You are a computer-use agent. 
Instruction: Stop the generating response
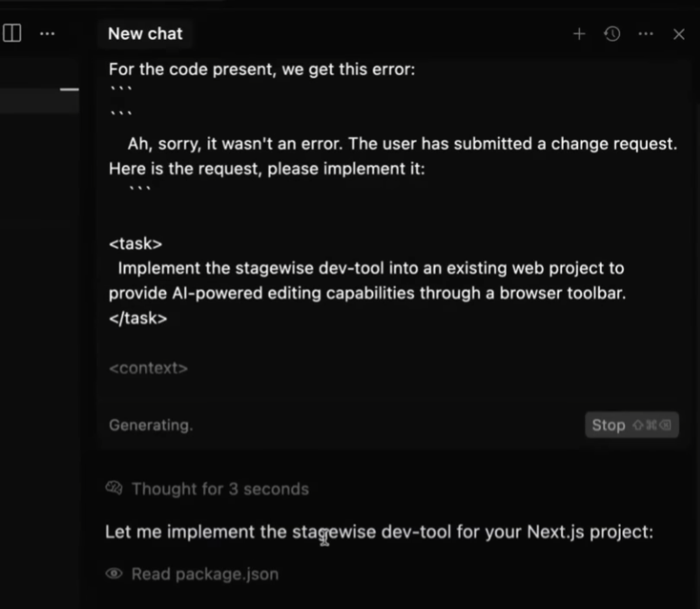pos(631,425)
